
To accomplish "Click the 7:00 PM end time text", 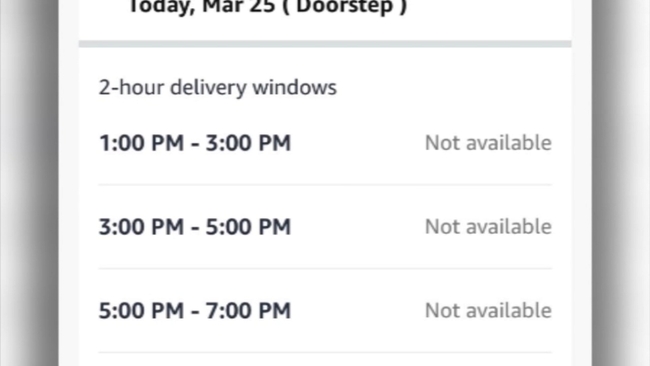I will [x=248, y=310].
